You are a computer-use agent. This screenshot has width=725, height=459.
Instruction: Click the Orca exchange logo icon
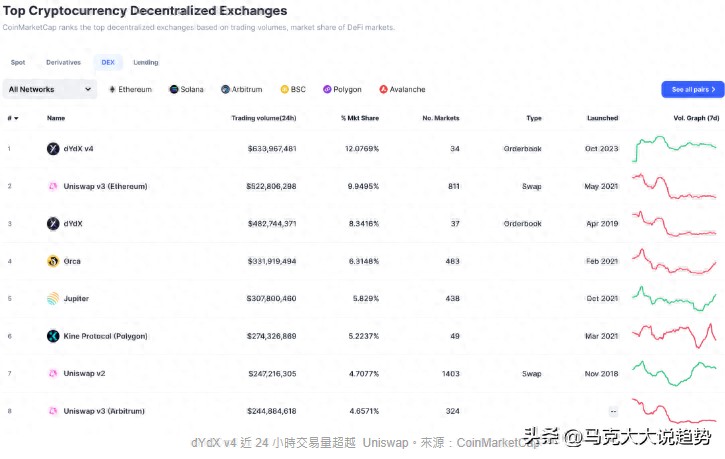click(x=53, y=261)
